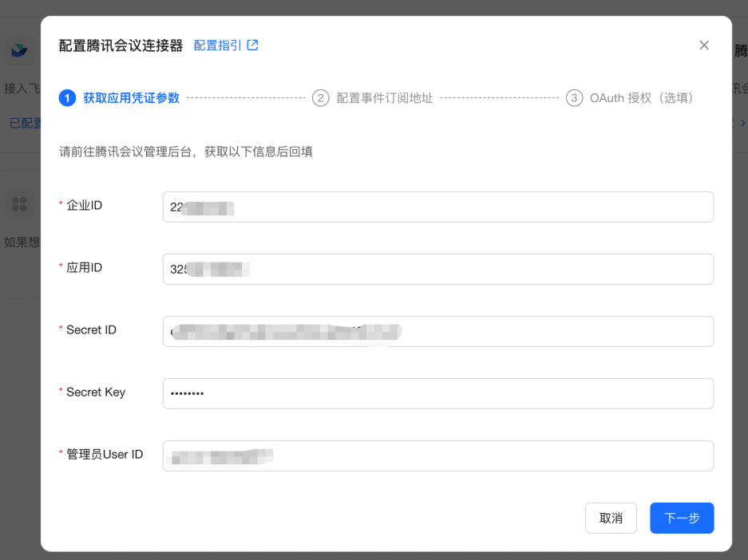The height and width of the screenshot is (560, 748).
Task: Open the 配置指引 guide link
Action: coord(217,45)
